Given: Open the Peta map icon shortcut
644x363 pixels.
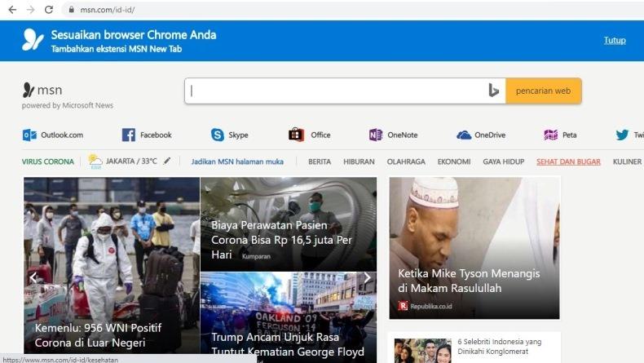Looking at the screenshot, I should 551,135.
